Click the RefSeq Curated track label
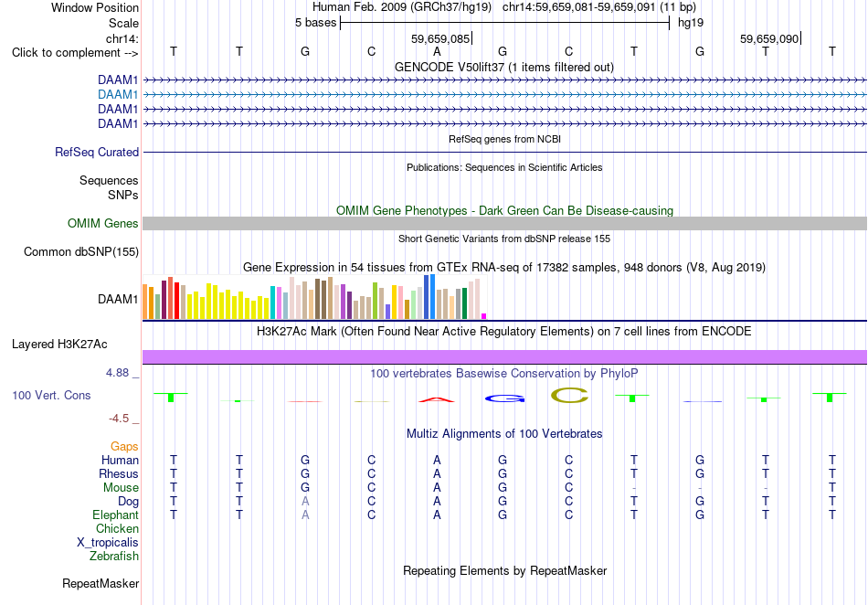The width and height of the screenshot is (868, 605). coord(97,153)
